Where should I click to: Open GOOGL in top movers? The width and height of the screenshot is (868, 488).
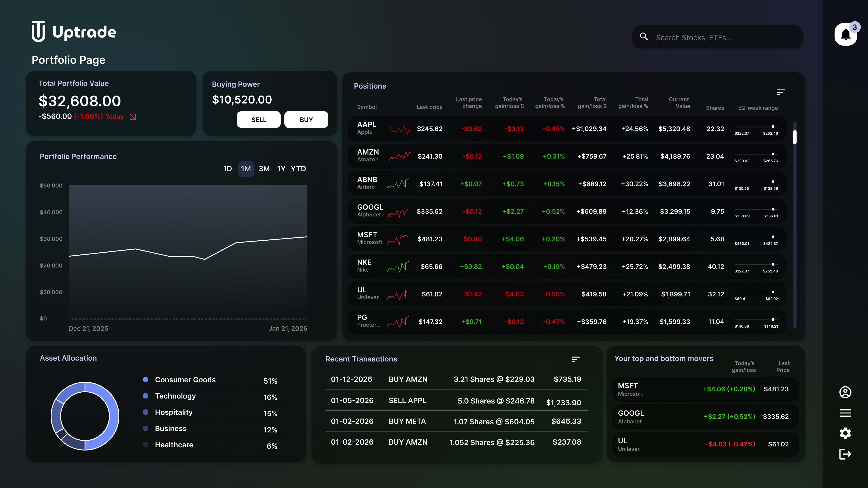point(705,417)
